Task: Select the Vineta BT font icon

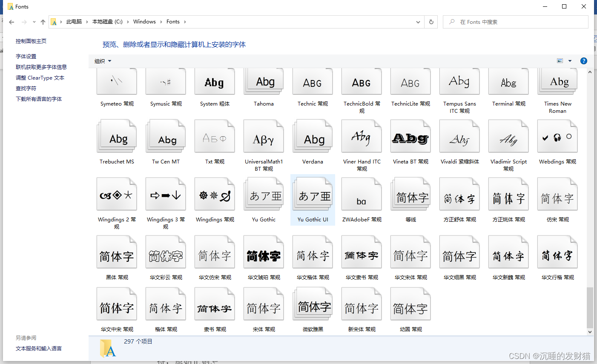Action: pyautogui.click(x=410, y=136)
